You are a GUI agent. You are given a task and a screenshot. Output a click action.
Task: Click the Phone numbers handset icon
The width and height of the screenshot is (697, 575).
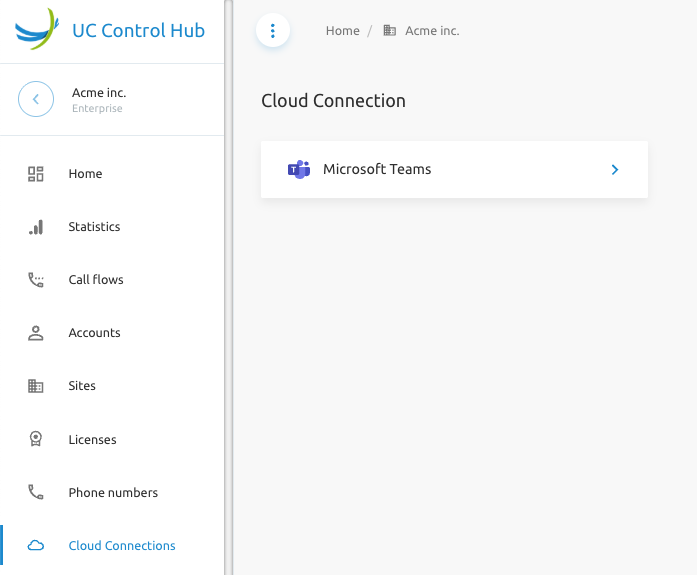coord(36,492)
